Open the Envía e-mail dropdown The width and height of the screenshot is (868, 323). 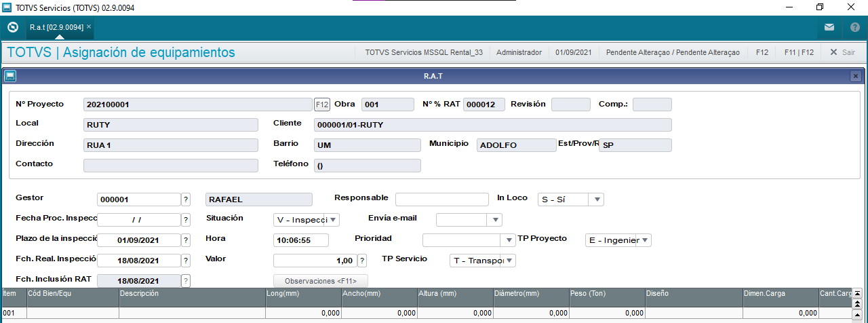[495, 220]
